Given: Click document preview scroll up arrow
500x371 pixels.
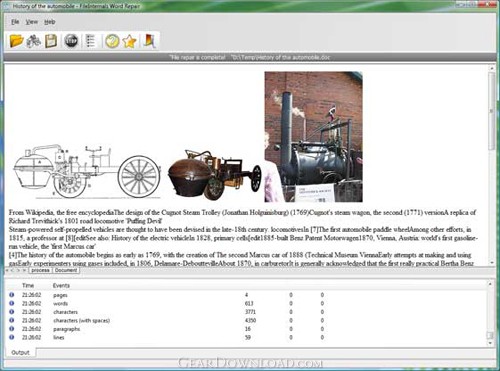Looking at the screenshot, I should 492,68.
